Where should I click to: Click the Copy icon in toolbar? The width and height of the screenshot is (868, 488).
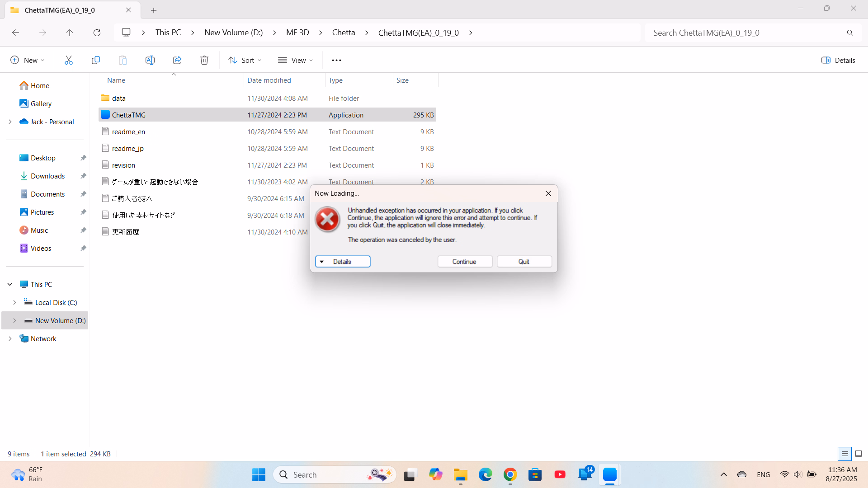pos(96,60)
